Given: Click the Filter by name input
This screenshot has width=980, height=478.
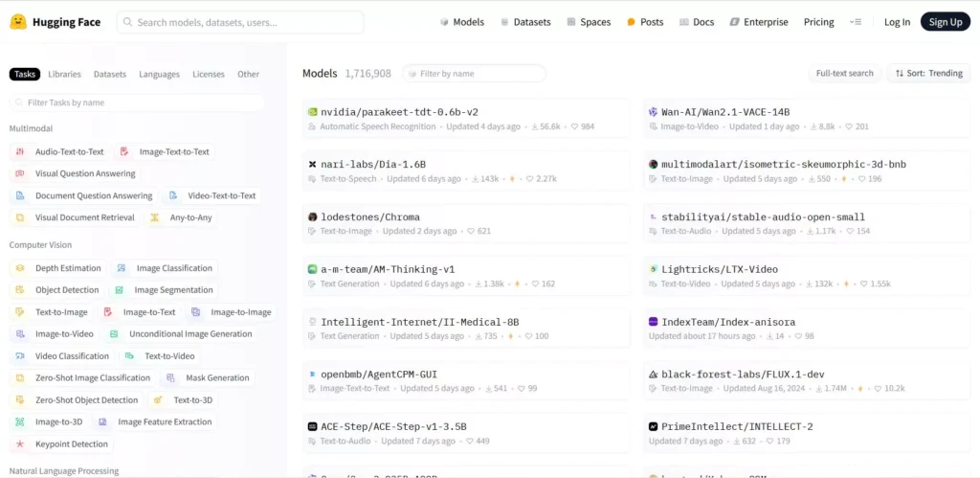Looking at the screenshot, I should pyautogui.click(x=475, y=73).
